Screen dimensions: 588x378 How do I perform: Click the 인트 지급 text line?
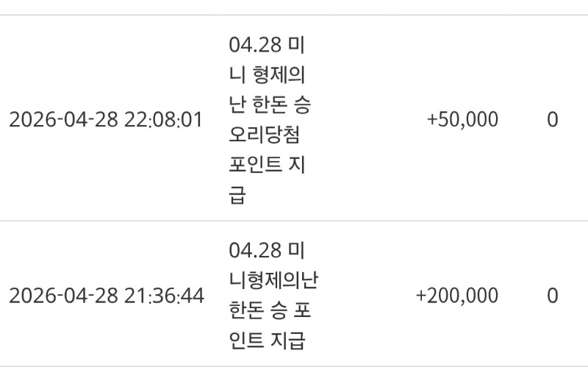(x=267, y=340)
